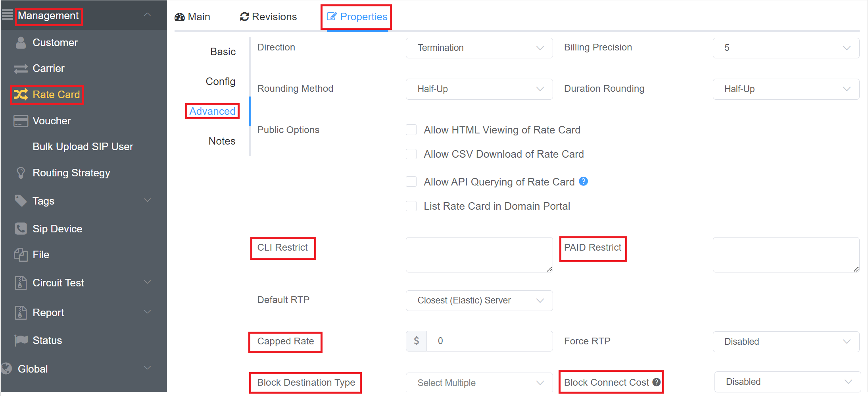Go to the Notes section
This screenshot has width=868, height=396.
222,141
